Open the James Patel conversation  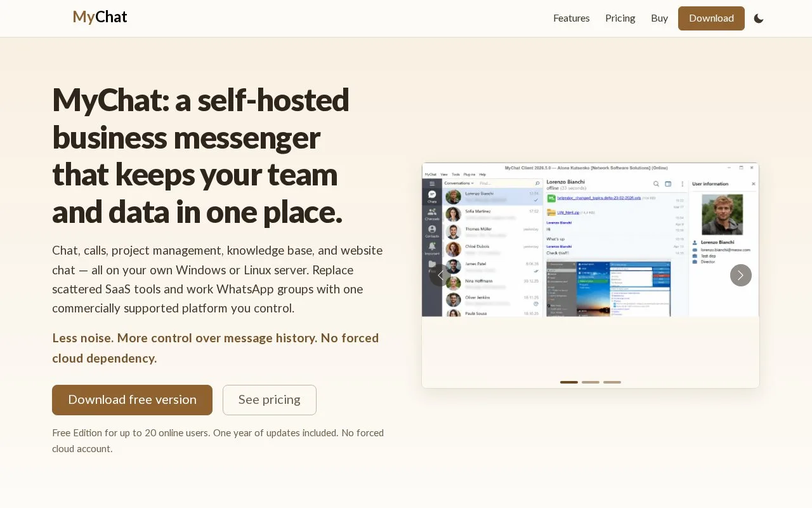coord(493,266)
